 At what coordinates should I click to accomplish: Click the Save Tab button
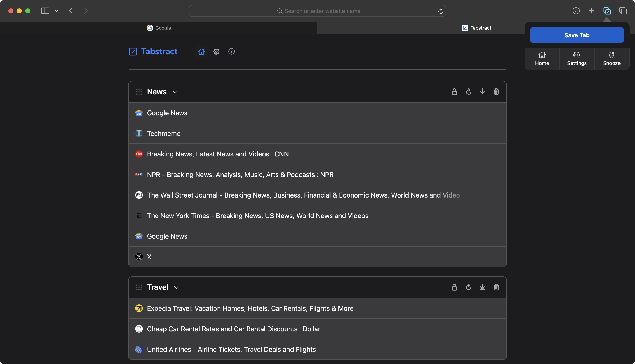[x=577, y=35]
